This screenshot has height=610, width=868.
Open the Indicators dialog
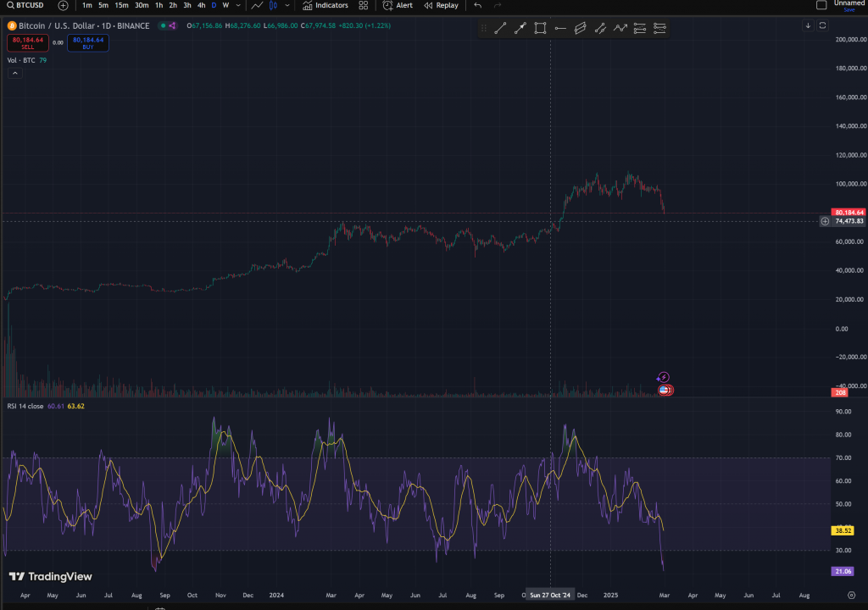coord(325,5)
